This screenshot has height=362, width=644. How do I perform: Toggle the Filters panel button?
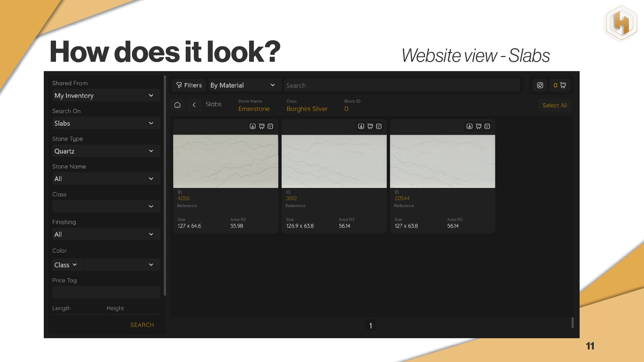pyautogui.click(x=189, y=85)
